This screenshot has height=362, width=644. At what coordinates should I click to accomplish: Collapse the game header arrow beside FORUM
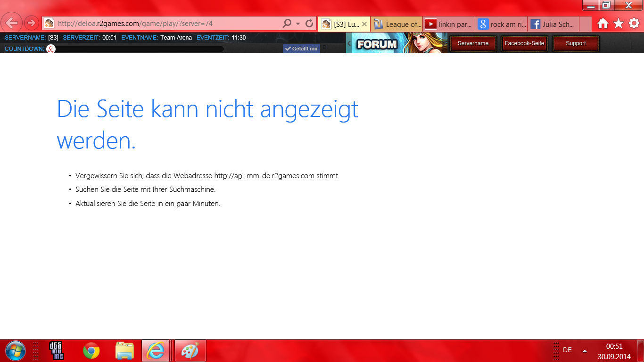click(349, 43)
